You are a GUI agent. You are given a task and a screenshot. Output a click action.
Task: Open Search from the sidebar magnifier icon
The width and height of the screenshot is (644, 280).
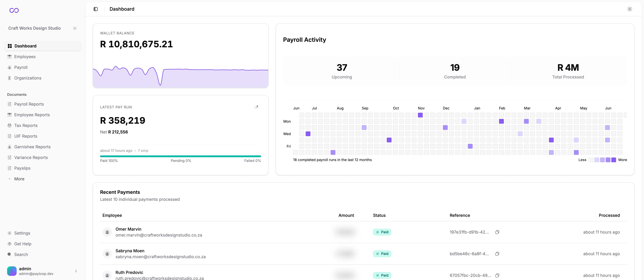coord(9,255)
